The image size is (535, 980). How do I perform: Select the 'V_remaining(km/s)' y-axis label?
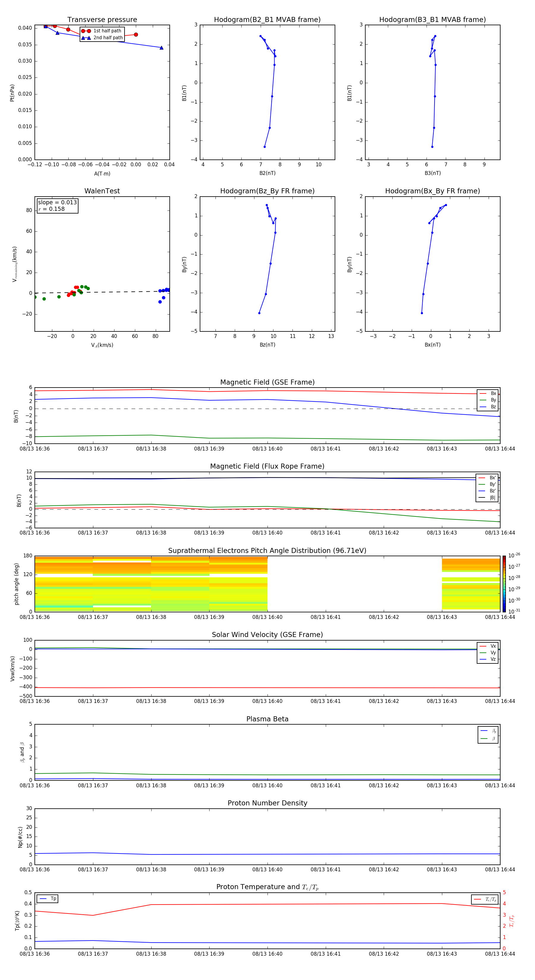tap(15, 264)
